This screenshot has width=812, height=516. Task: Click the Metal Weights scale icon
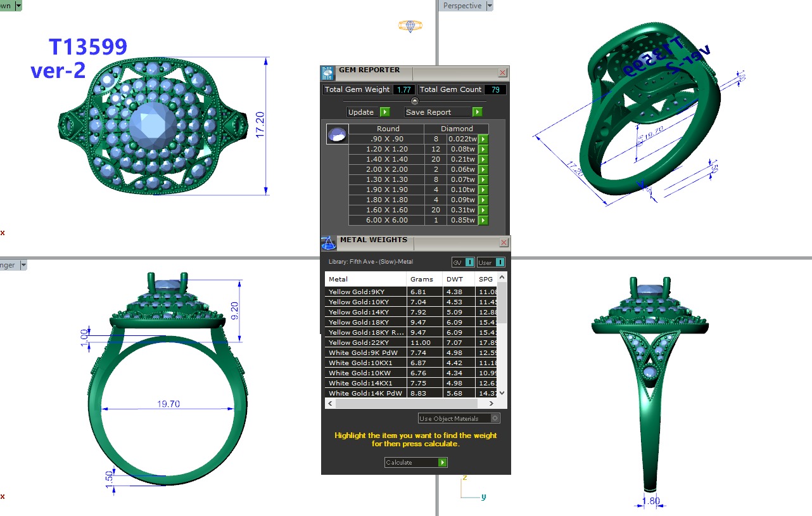tap(328, 243)
